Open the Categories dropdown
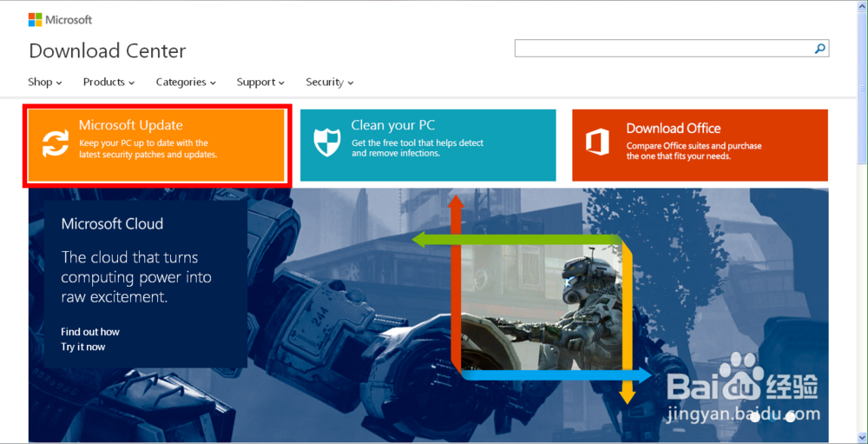This screenshot has width=868, height=444. click(x=186, y=82)
